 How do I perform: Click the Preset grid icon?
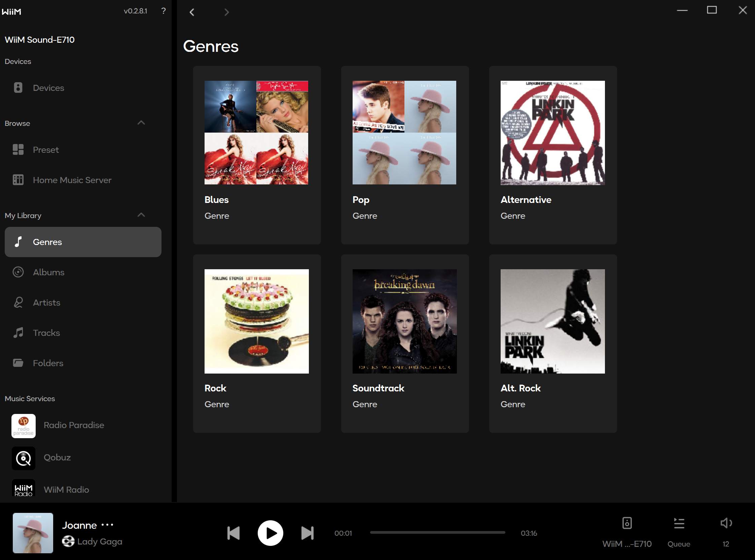pos(18,149)
